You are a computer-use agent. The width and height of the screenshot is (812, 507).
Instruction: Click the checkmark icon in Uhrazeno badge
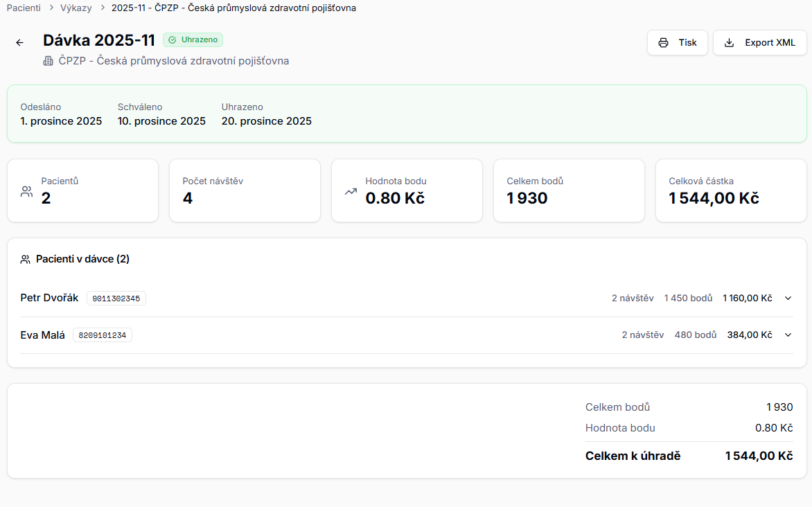click(173, 40)
